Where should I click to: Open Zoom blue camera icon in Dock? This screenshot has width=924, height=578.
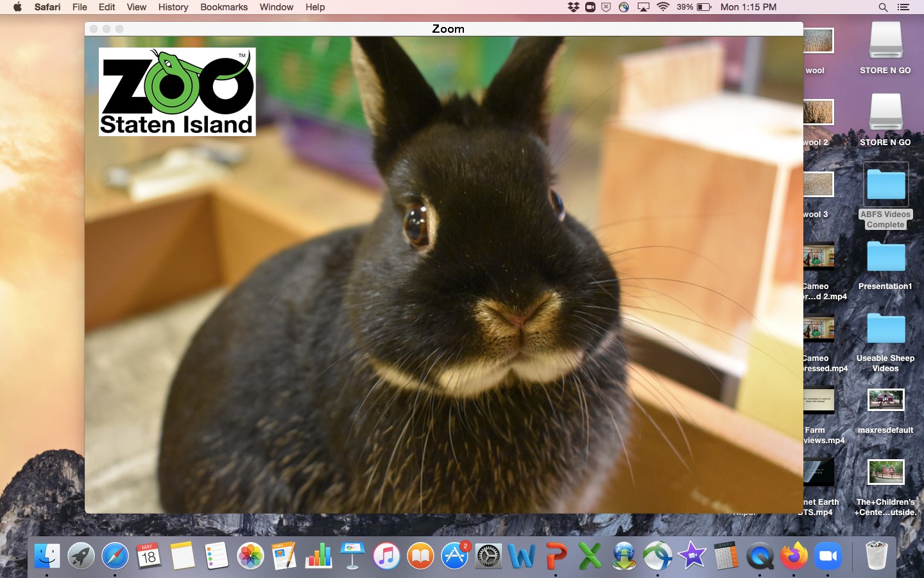[828, 556]
